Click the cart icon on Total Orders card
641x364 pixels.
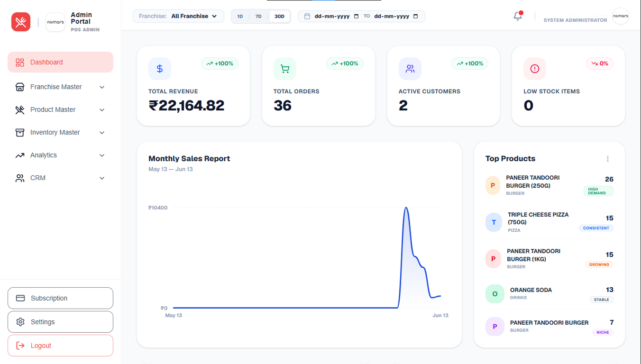click(285, 69)
